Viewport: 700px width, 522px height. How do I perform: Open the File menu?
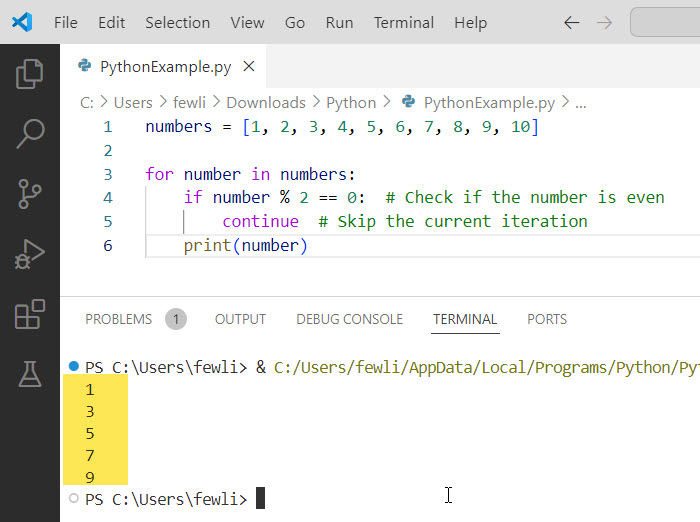pyautogui.click(x=66, y=22)
